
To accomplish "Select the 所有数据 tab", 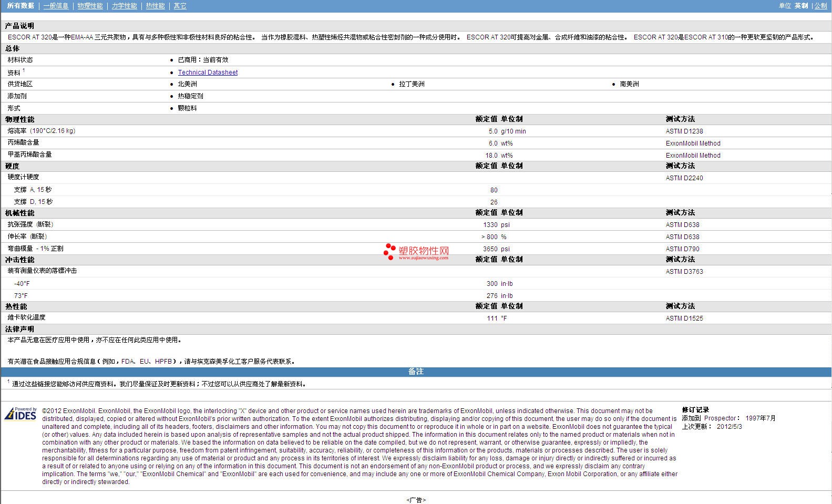I will point(20,6).
